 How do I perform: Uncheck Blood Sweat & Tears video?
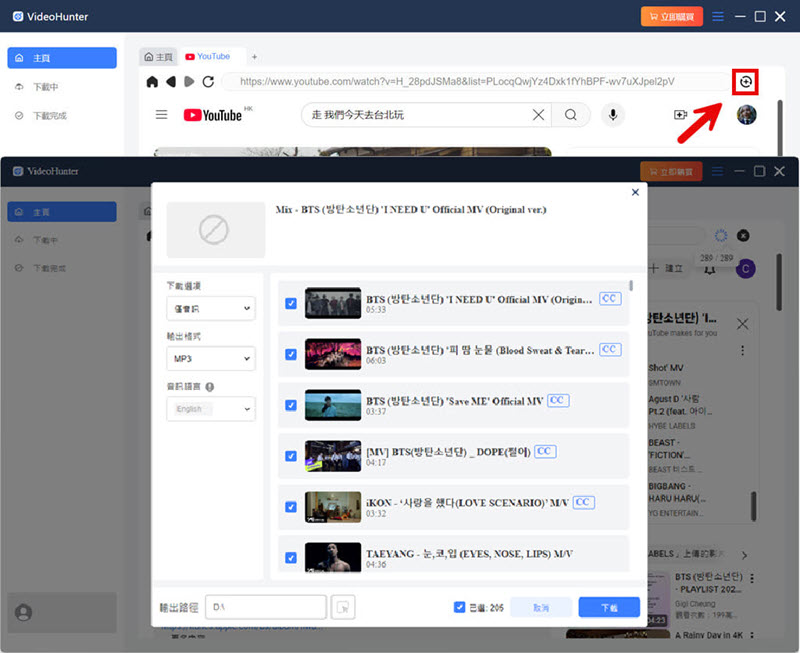coord(291,354)
